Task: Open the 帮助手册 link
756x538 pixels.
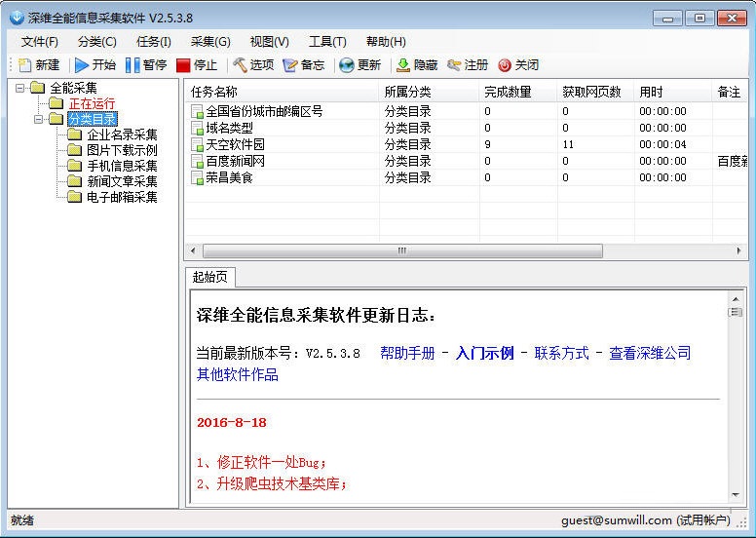Action: coord(407,353)
